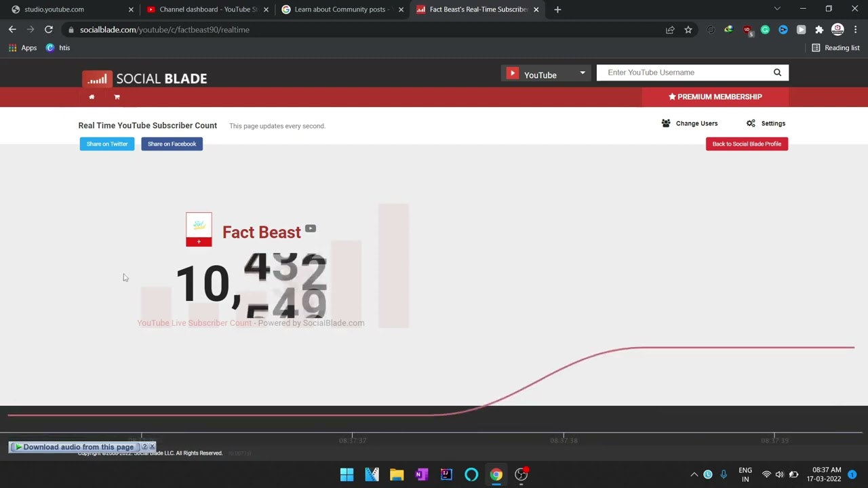Open a new browser tab
Viewport: 868px width, 488px height.
(x=557, y=9)
